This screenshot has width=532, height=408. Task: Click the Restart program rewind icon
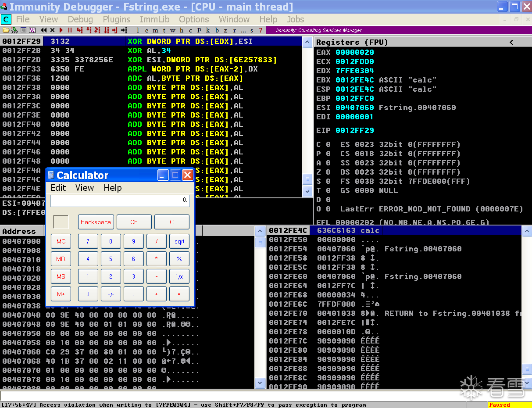(44, 30)
